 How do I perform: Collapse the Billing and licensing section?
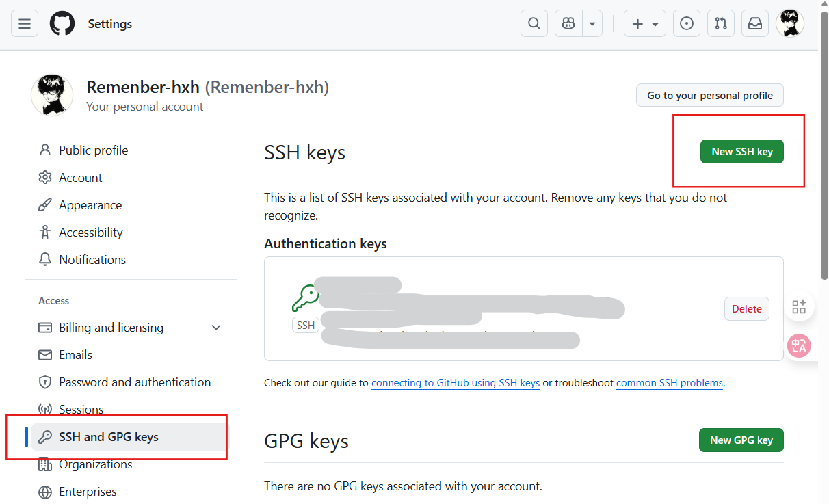click(x=215, y=328)
